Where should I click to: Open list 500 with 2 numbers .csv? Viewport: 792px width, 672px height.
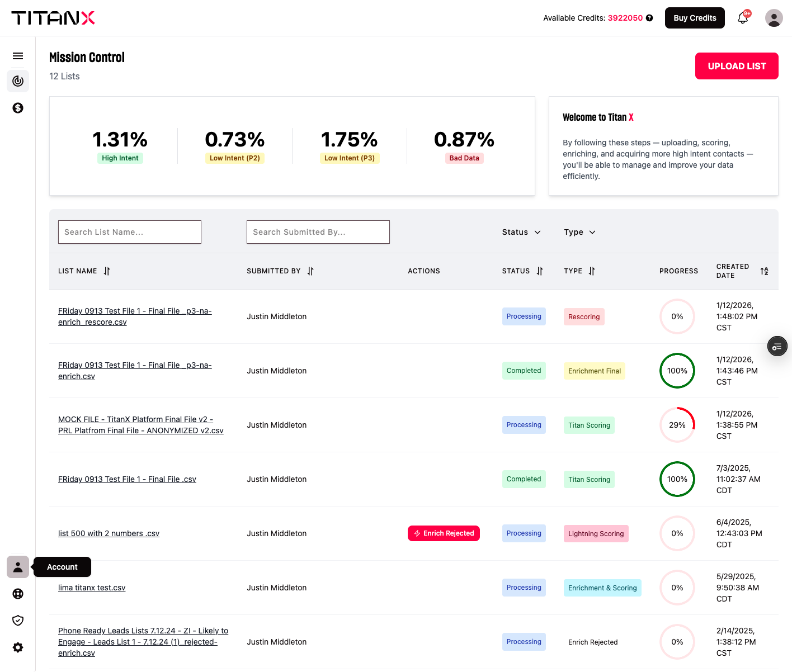point(109,533)
